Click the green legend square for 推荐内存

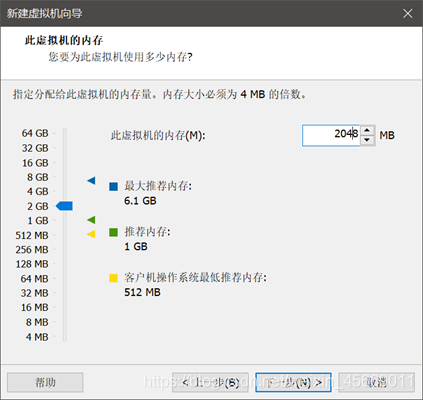113,232
